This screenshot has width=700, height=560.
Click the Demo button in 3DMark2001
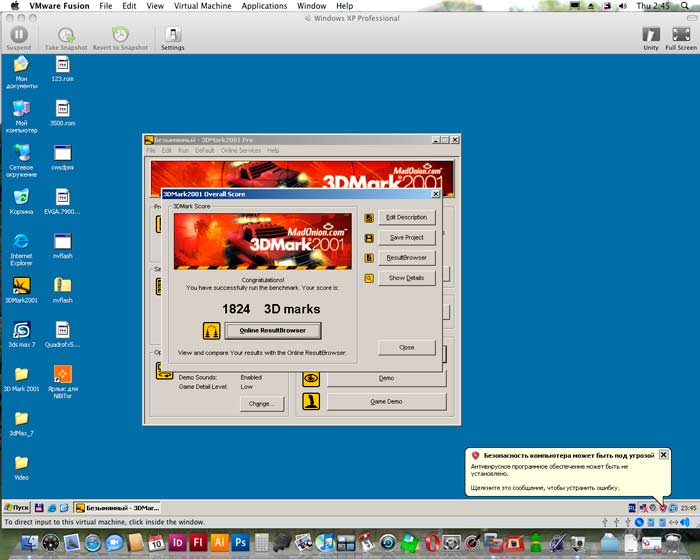[x=386, y=378]
